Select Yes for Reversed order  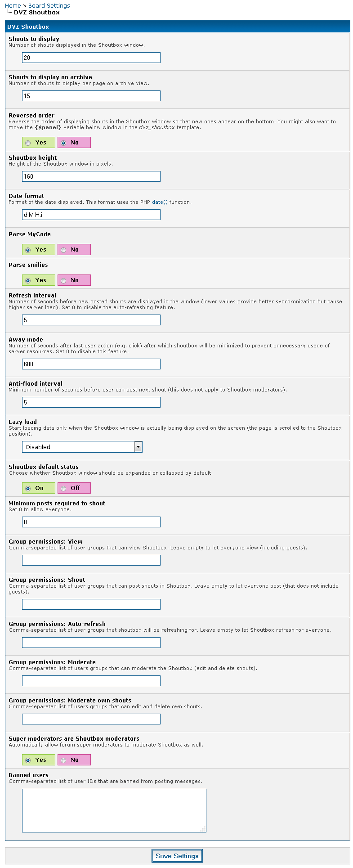(28, 143)
